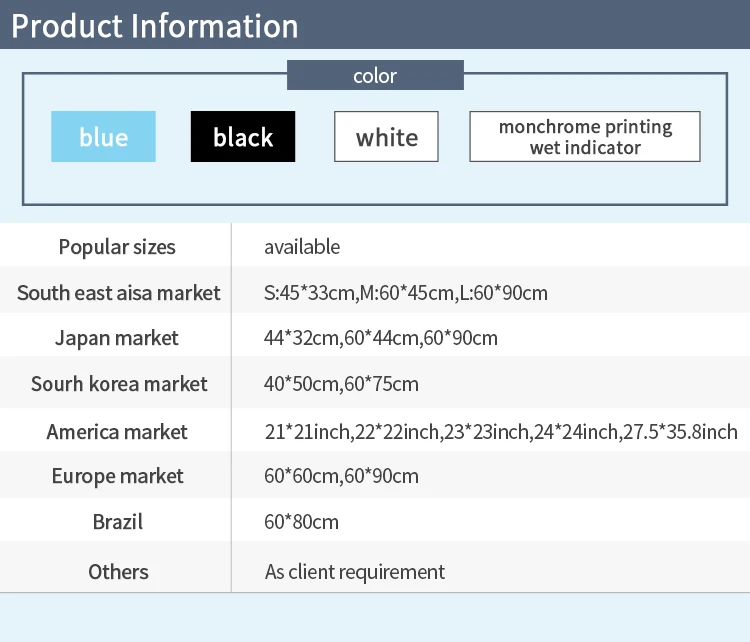Image resolution: width=750 pixels, height=642 pixels.
Task: Click the Product Information header
Action: 154,26
